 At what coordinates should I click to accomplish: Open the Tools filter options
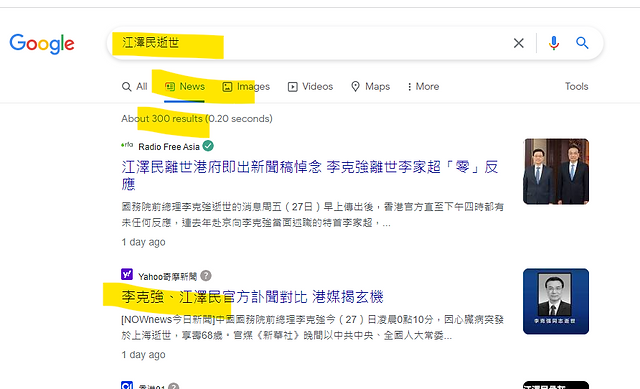tap(576, 87)
